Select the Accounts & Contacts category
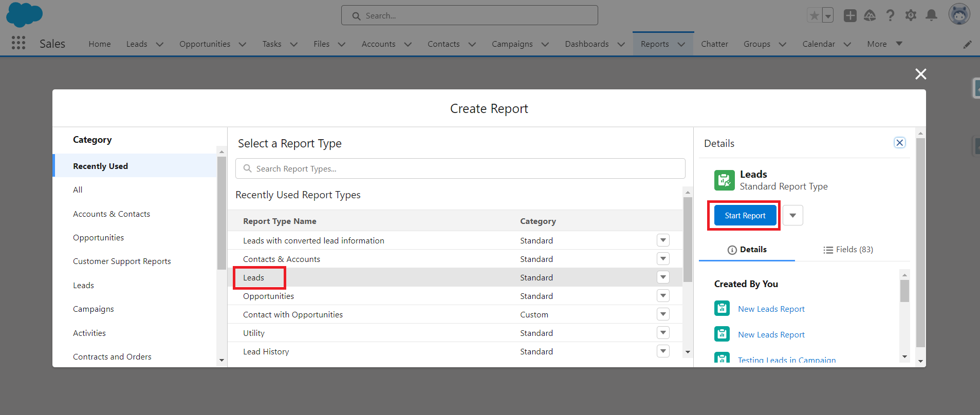This screenshot has height=415, width=980. tap(112, 214)
